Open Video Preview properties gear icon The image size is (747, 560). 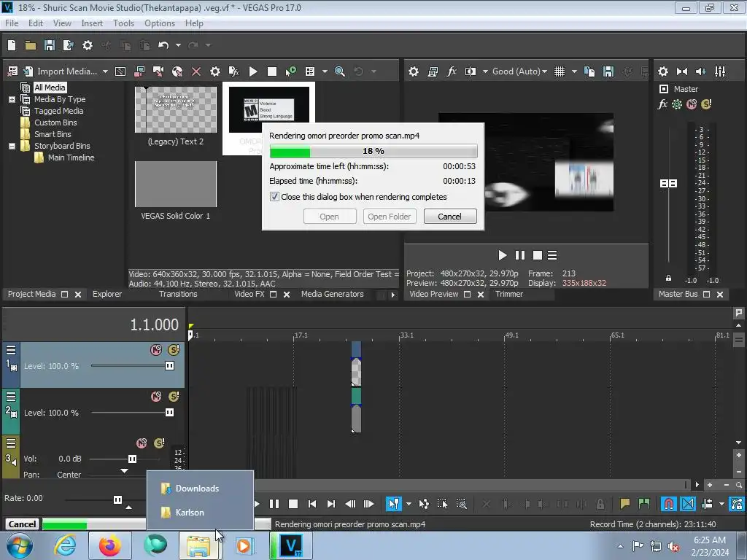[x=414, y=71]
